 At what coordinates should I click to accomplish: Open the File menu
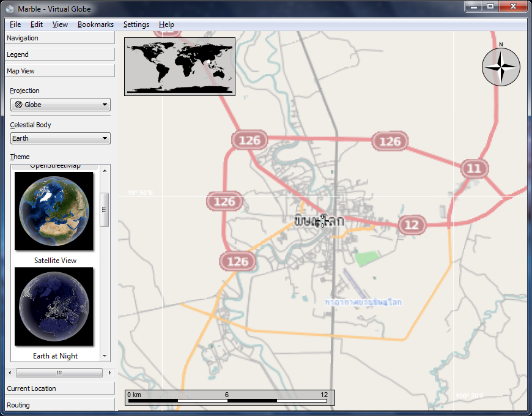pyautogui.click(x=15, y=24)
